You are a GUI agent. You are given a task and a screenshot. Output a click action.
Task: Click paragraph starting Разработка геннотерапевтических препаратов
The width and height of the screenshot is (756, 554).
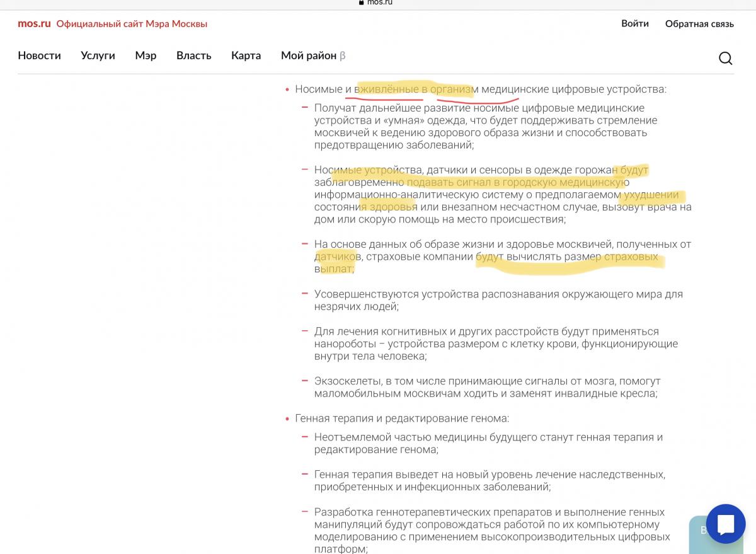point(492,530)
